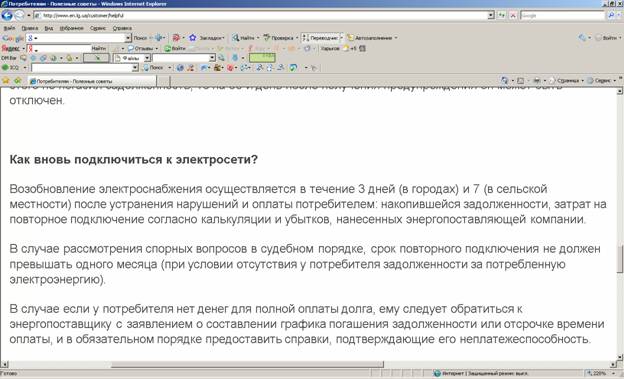Click Найти magnifier on Google toolbar
This screenshot has height=379, width=624.
coord(245,38)
